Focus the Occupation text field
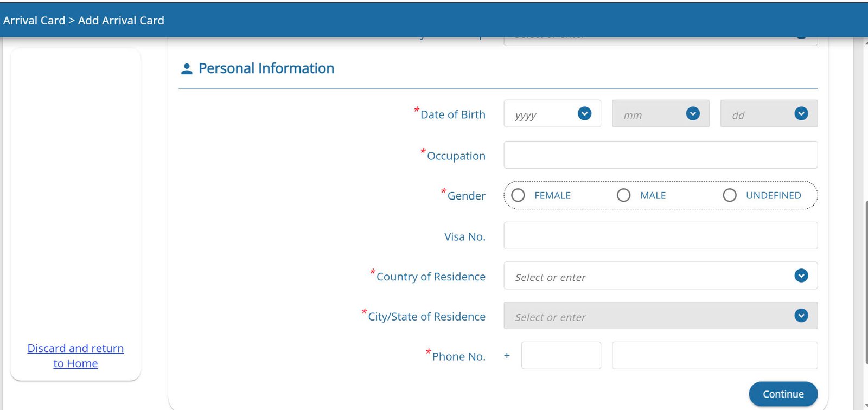Screen dimensions: 868x410 660,155
